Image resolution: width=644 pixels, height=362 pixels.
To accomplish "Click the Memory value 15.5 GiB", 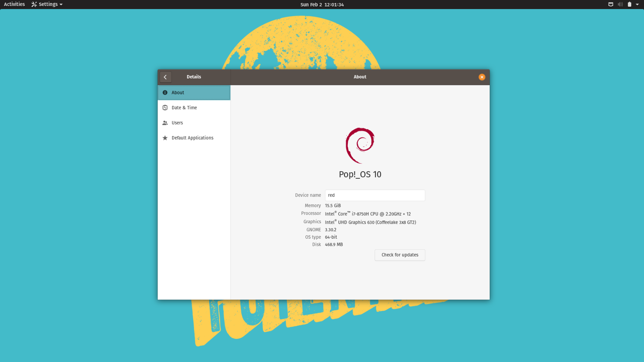I will coord(333,206).
